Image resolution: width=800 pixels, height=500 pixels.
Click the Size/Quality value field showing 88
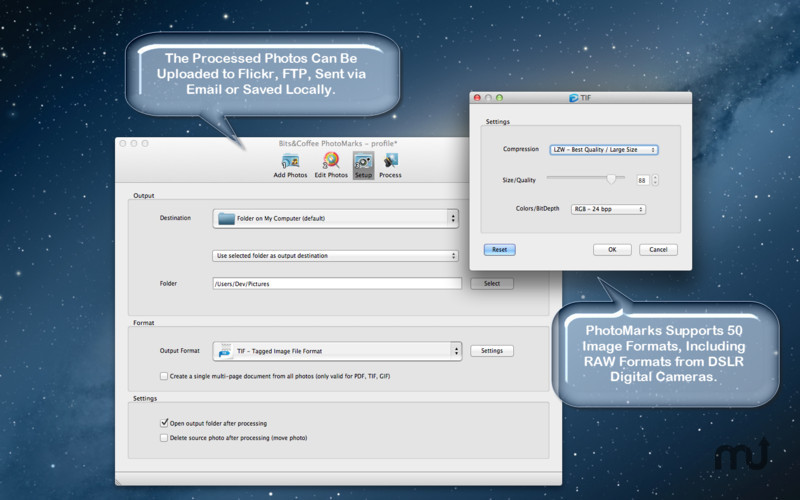coord(642,180)
